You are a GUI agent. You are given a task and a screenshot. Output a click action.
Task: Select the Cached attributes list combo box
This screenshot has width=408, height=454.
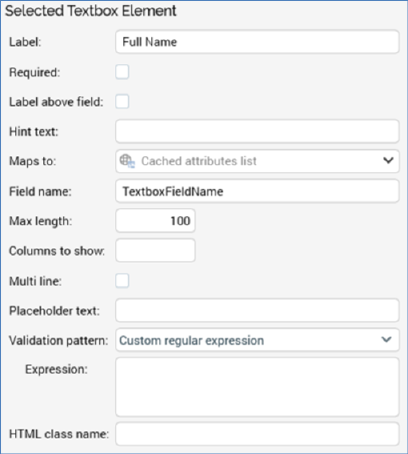(x=257, y=161)
